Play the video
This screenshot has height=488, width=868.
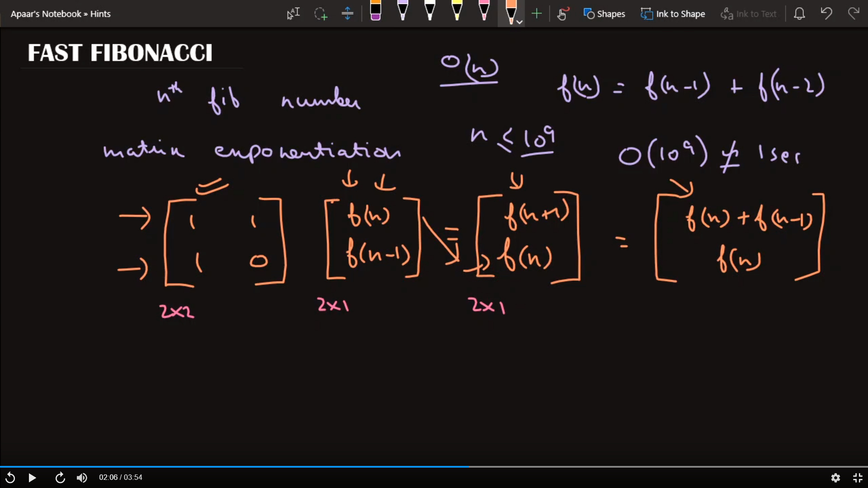(32, 478)
